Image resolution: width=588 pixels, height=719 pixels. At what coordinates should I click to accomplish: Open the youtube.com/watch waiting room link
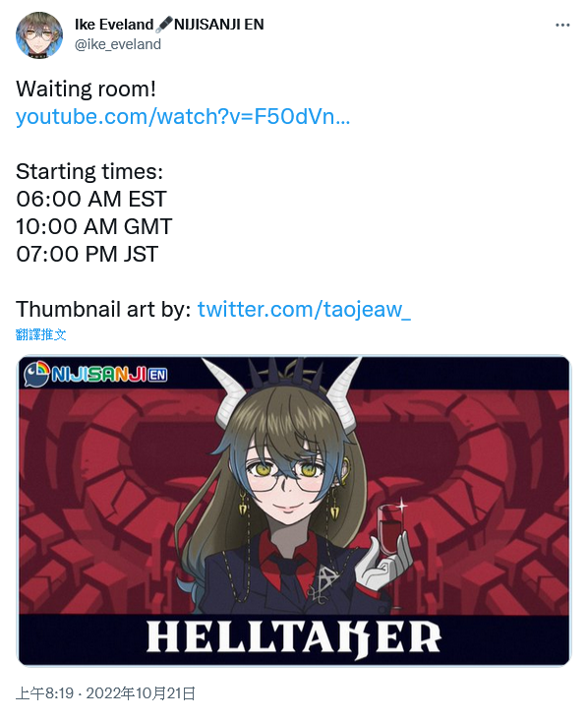183,116
